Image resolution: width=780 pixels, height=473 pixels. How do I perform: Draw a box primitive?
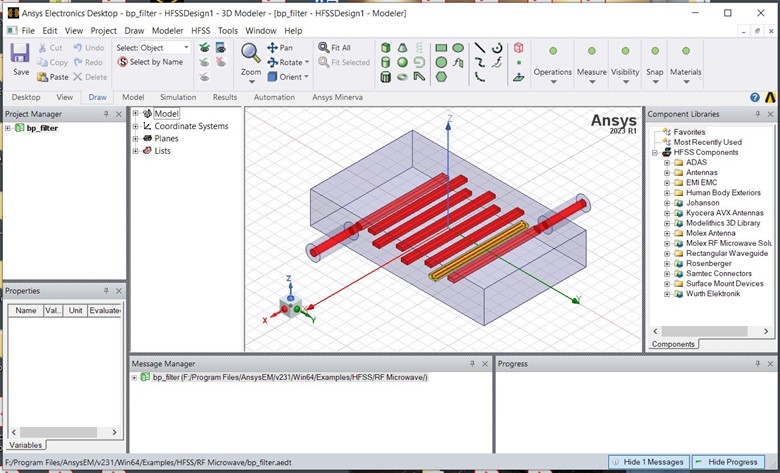386,48
